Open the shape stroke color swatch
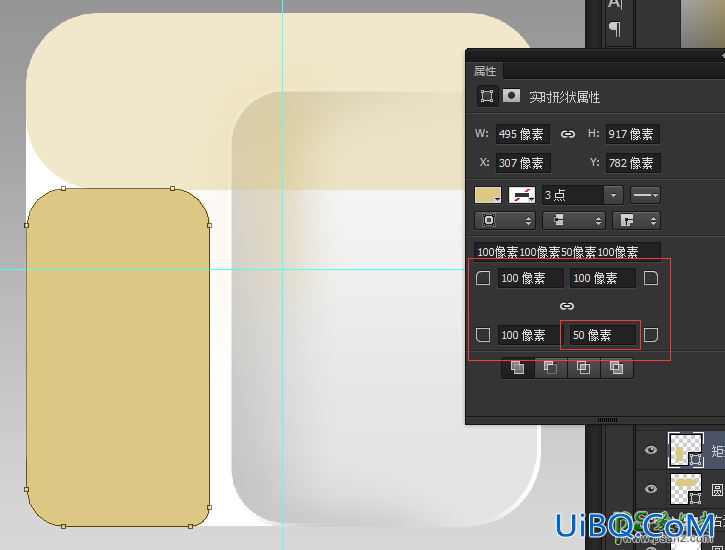The image size is (725, 550). (522, 195)
